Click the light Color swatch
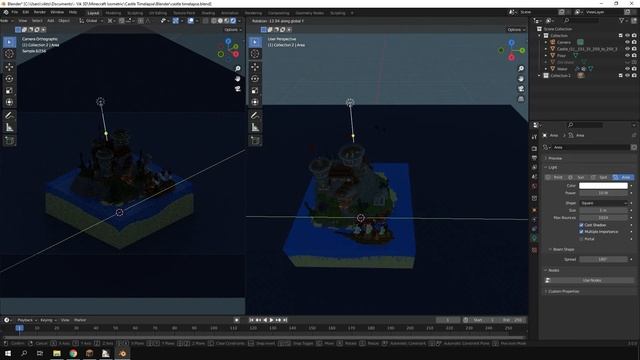 click(603, 186)
